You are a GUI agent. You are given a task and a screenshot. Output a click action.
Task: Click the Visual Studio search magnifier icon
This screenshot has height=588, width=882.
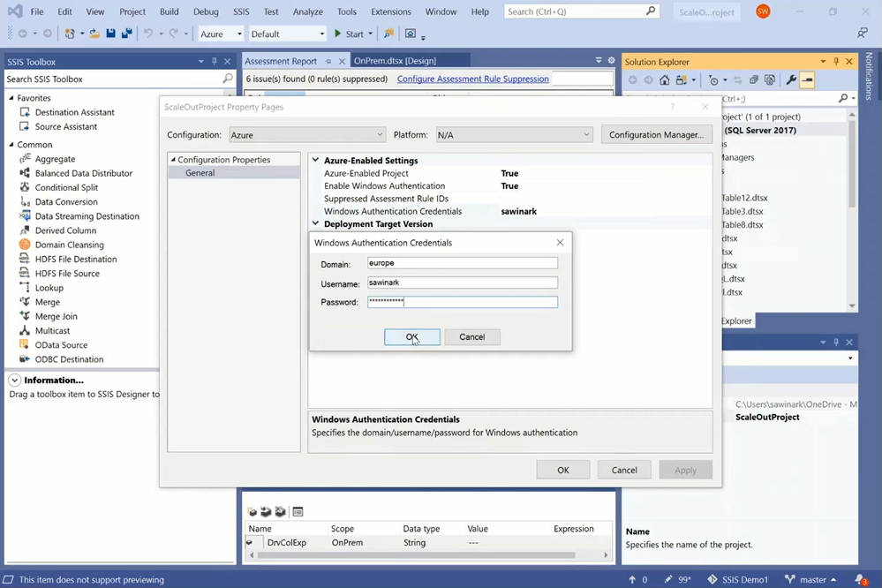pos(651,11)
